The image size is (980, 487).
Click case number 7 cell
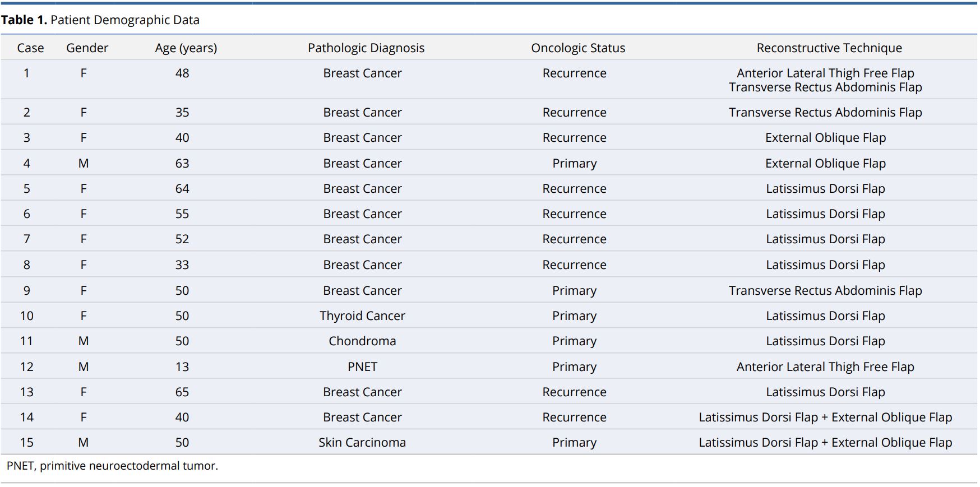[26, 239]
